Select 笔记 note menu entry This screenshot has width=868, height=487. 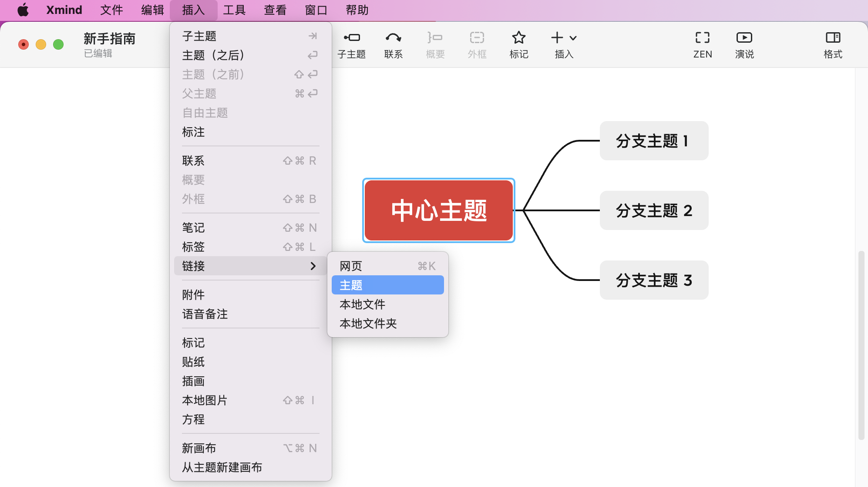[250, 228]
